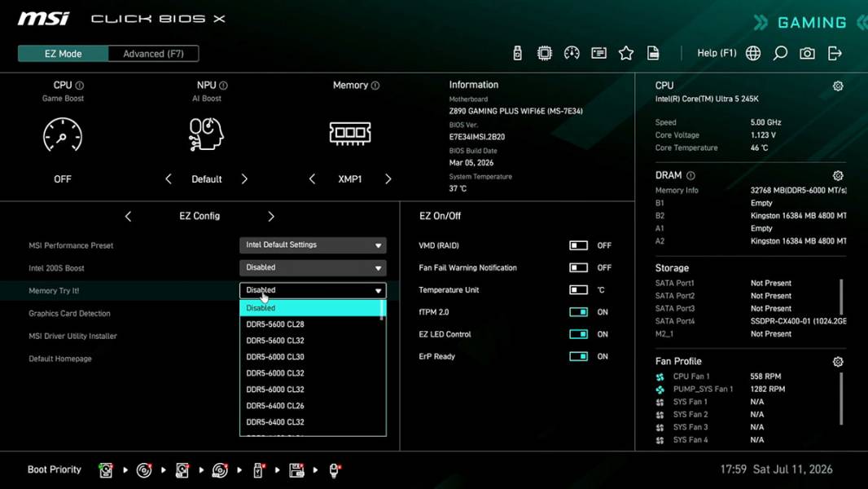Click the CPU Fan 1 fan icon

pyautogui.click(x=660, y=377)
